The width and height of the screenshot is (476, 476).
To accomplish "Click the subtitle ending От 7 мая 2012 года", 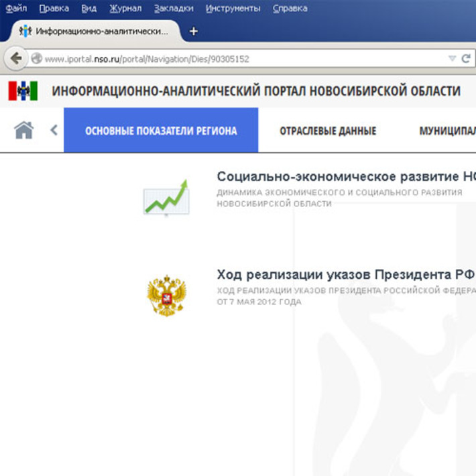I will tap(346, 296).
